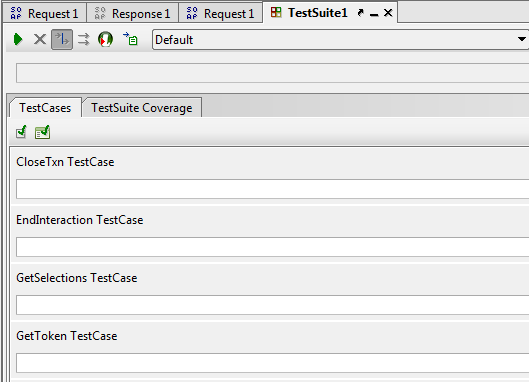Open the Default environment dropdown
Image resolution: width=529 pixels, height=382 pixels.
[340, 40]
